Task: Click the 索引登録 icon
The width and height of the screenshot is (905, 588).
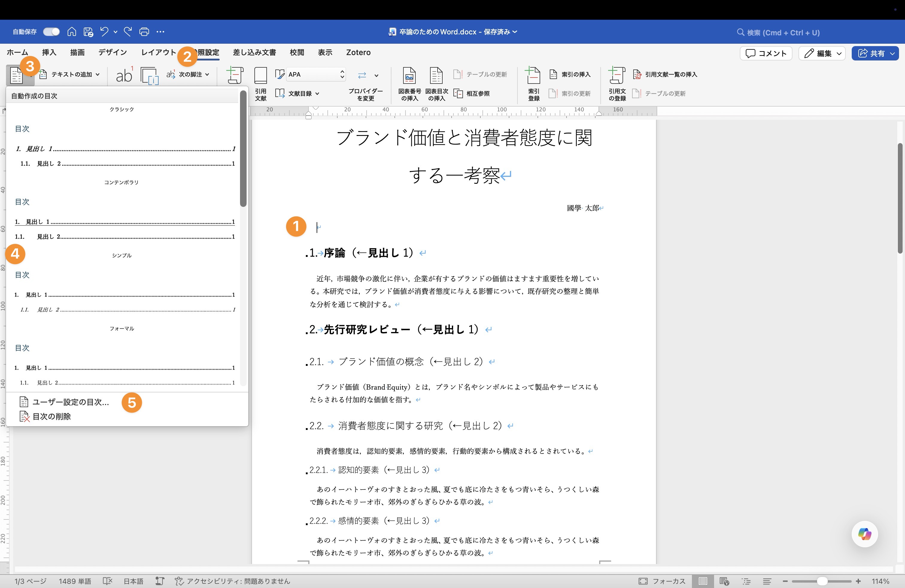Action: 534,83
